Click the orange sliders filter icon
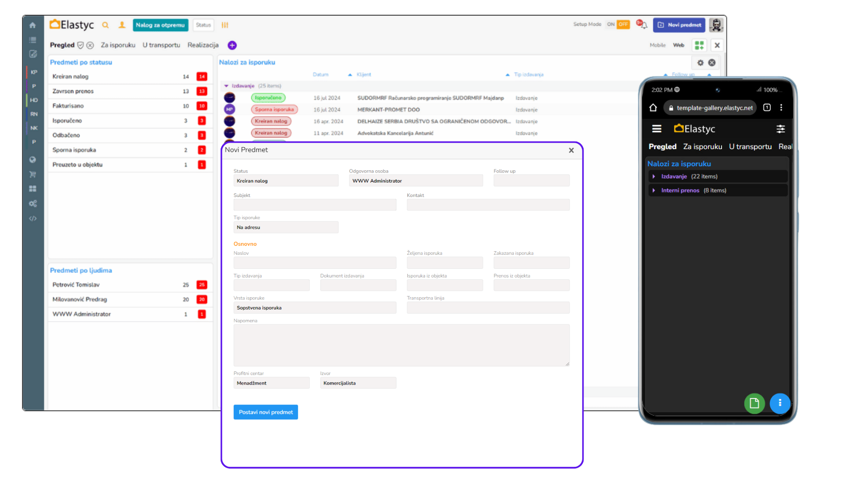 pyautogui.click(x=225, y=25)
